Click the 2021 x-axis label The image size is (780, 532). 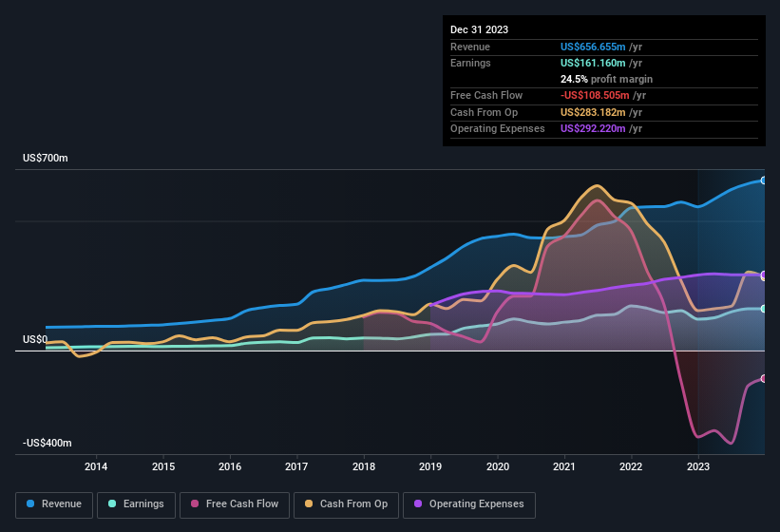[x=564, y=466]
